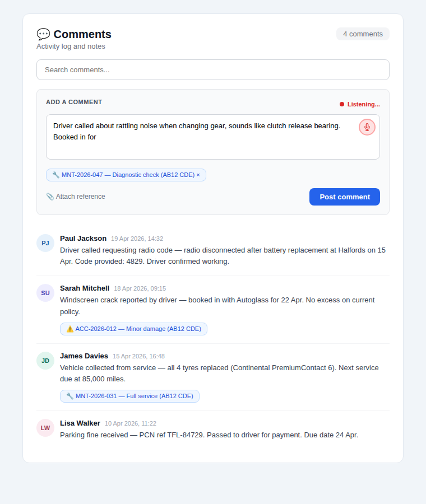Open the ACC-2026-012 minor damage reference
The height and width of the screenshot is (504, 426).
[133, 329]
